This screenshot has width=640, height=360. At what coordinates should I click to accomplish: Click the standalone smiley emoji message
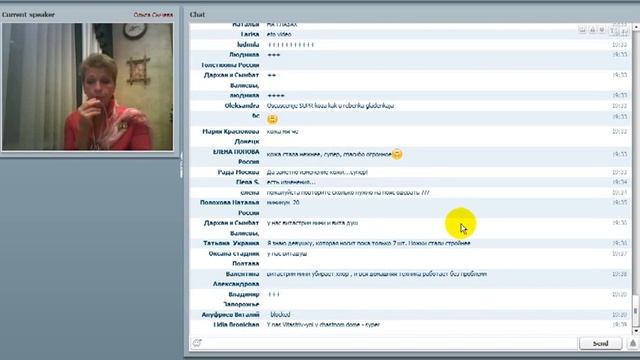coord(272,119)
